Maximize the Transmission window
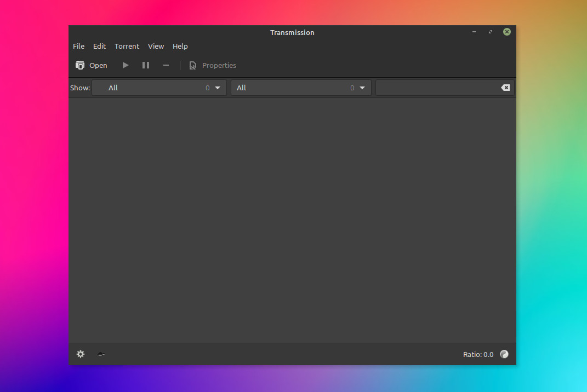 click(x=491, y=32)
